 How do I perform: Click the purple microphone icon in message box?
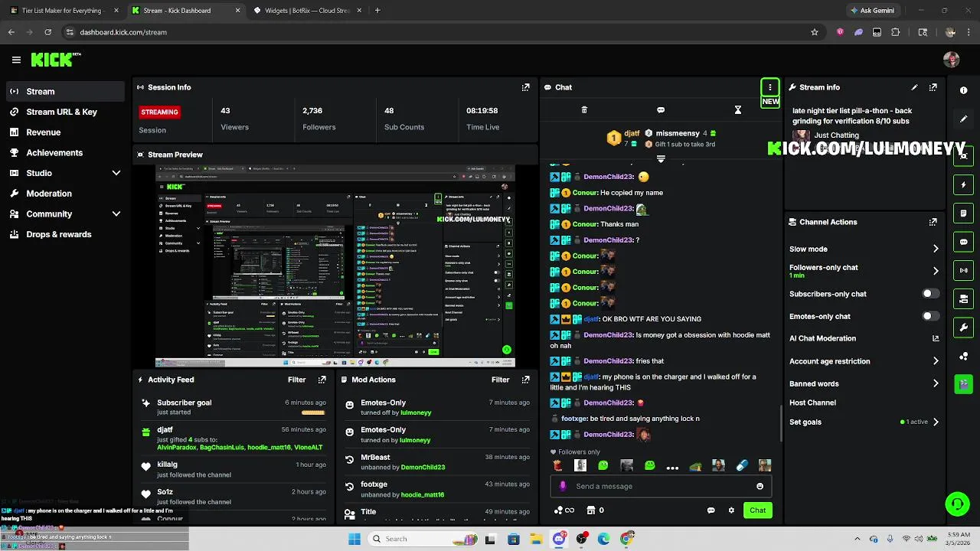pos(563,486)
